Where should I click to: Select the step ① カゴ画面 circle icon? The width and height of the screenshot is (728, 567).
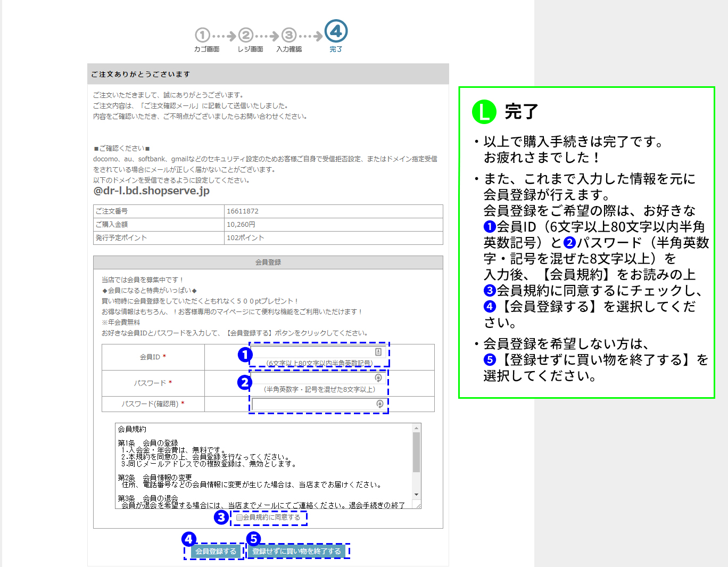click(x=202, y=35)
